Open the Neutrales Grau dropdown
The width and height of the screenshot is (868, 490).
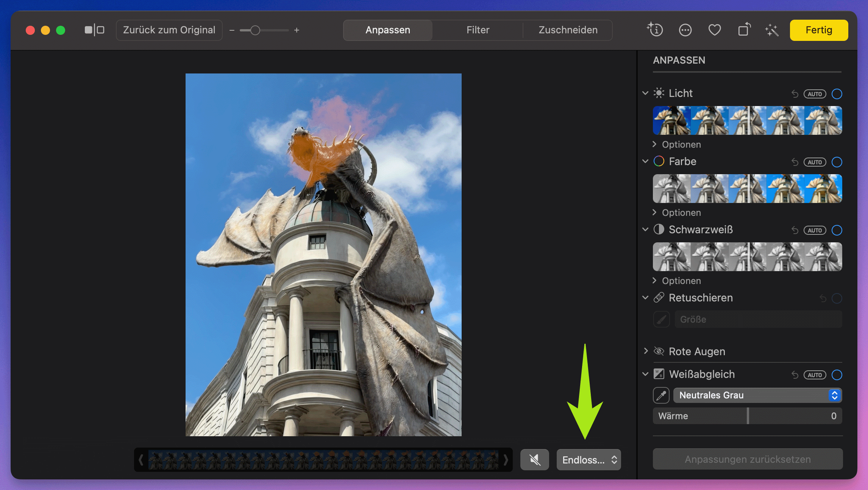click(x=757, y=395)
